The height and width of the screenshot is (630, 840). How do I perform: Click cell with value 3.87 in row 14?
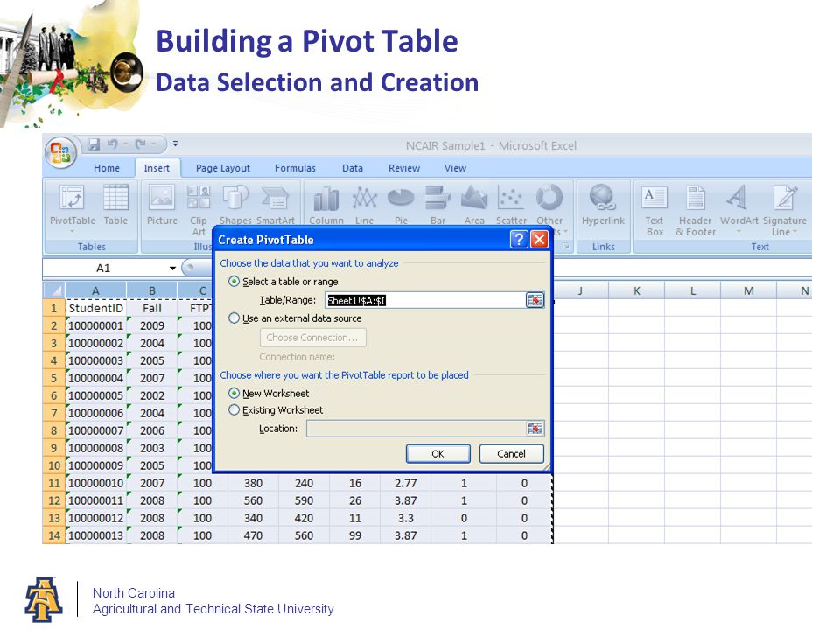405,535
